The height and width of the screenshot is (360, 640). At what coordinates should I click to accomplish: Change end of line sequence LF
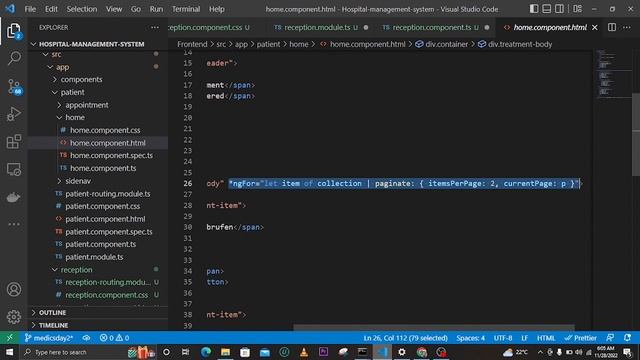tap(524, 338)
